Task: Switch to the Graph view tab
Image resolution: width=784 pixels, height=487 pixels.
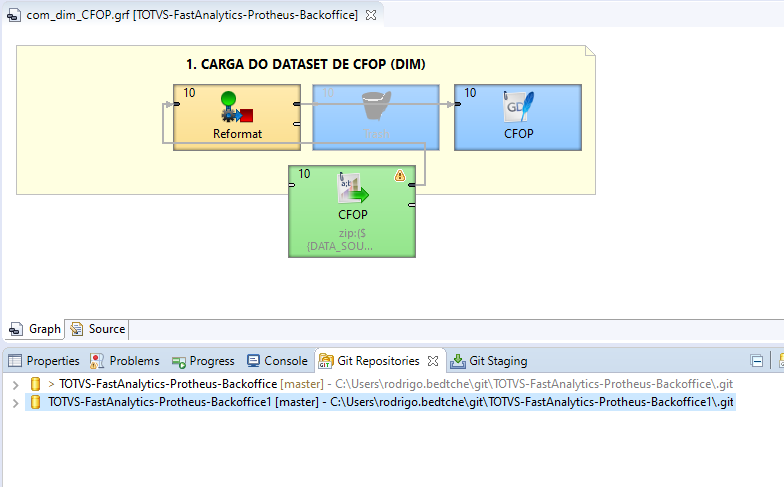Action: coord(35,329)
